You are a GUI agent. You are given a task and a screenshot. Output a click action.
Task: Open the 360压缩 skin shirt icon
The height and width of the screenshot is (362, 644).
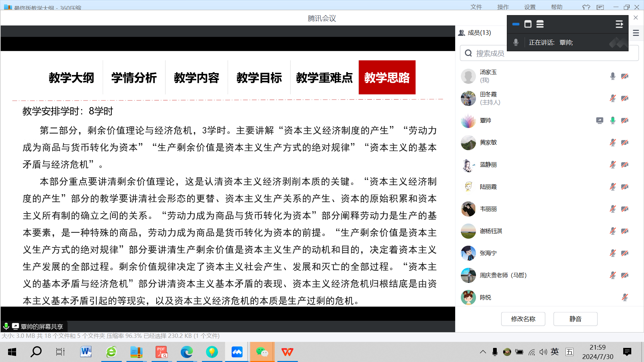[586, 7]
